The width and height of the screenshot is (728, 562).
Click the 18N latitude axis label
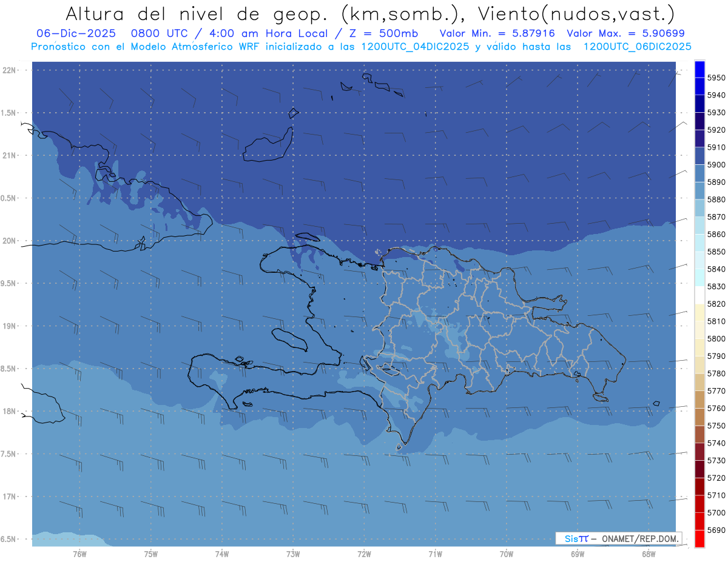[10, 412]
